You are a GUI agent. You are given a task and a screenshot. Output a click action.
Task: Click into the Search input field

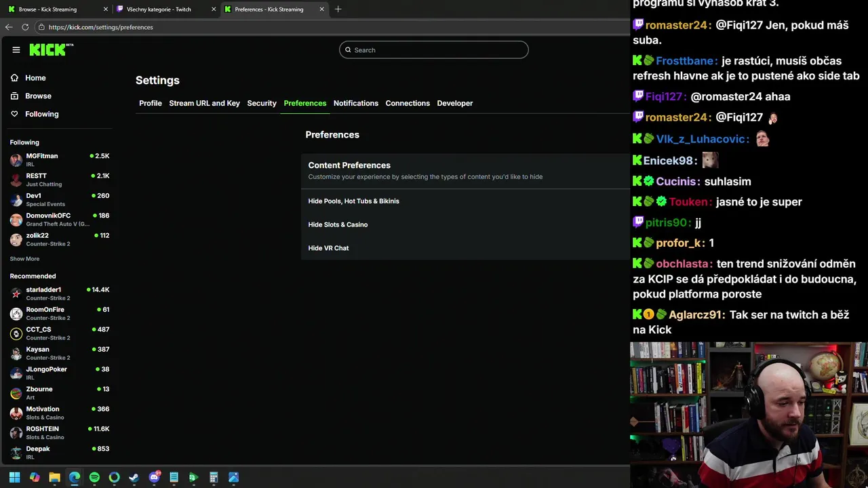tap(434, 50)
